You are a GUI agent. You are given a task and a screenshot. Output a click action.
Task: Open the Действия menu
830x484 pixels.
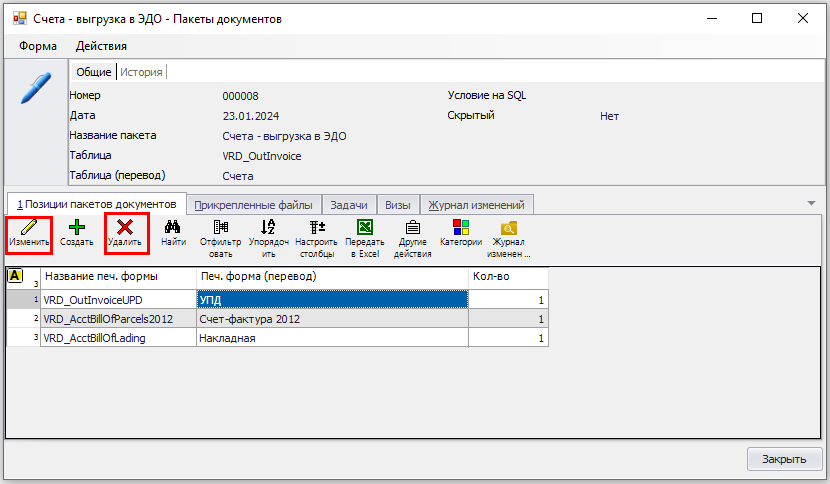(x=101, y=46)
